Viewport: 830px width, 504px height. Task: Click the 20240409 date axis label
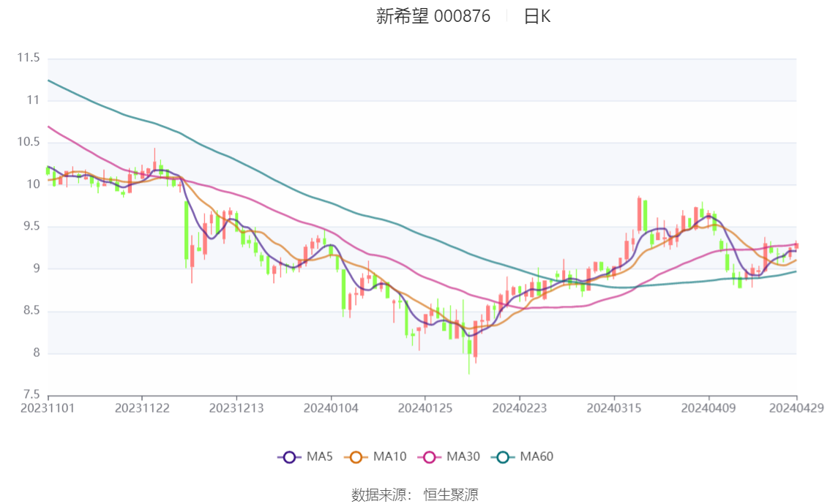709,408
